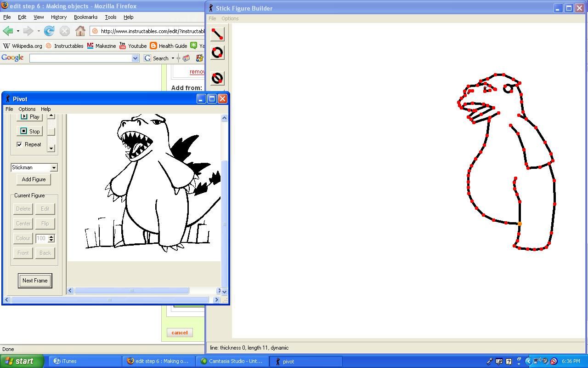
Task: Select the static circle tool in Stick Figure Builder
Action: click(217, 78)
